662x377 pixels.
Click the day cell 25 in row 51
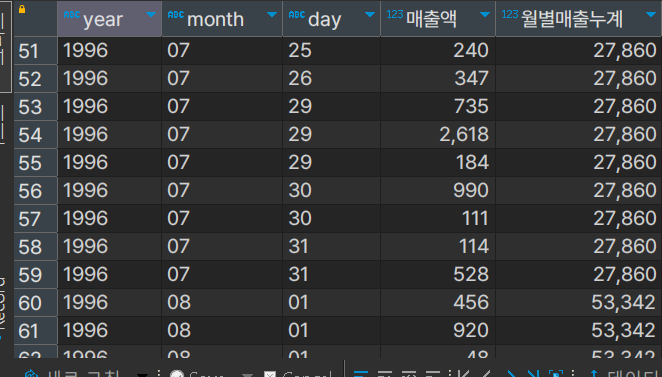(x=331, y=51)
